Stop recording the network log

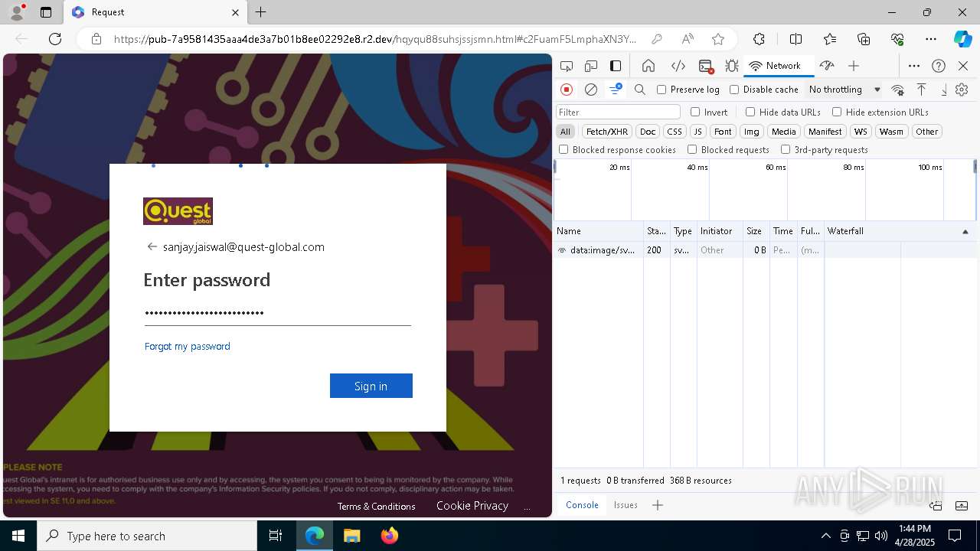pyautogui.click(x=567, y=90)
